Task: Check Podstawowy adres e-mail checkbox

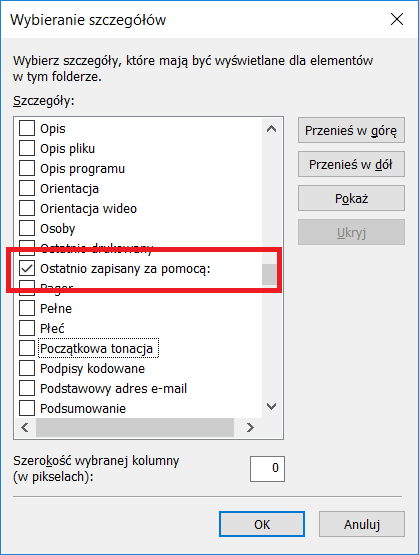Action: [x=27, y=388]
